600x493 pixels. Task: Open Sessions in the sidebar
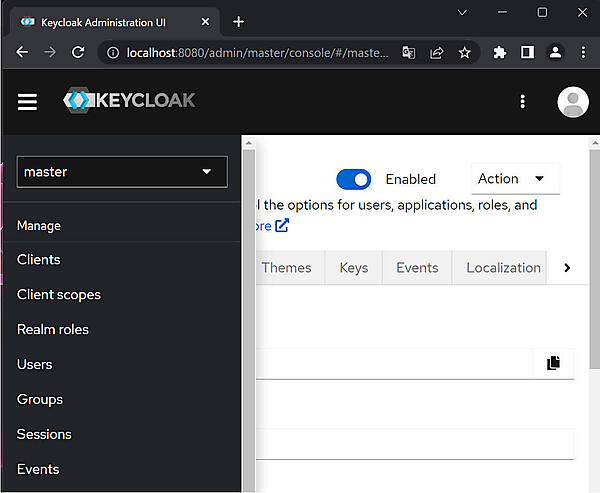click(44, 434)
